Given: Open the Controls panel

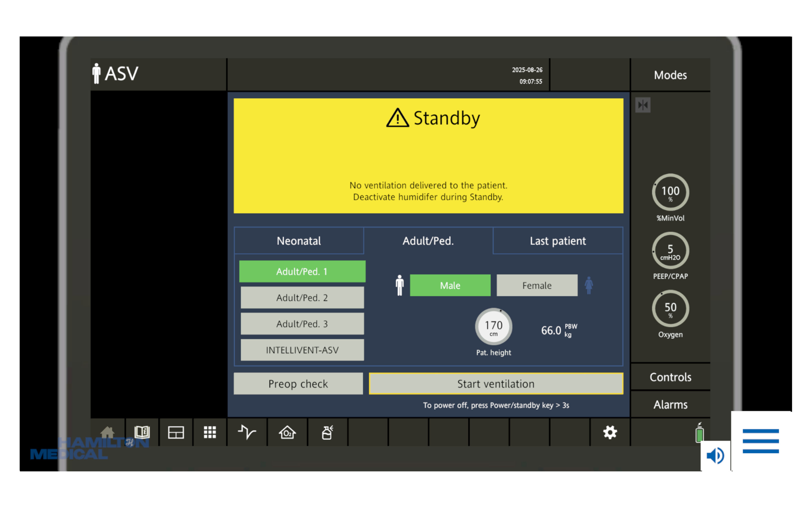Looking at the screenshot, I should (670, 377).
